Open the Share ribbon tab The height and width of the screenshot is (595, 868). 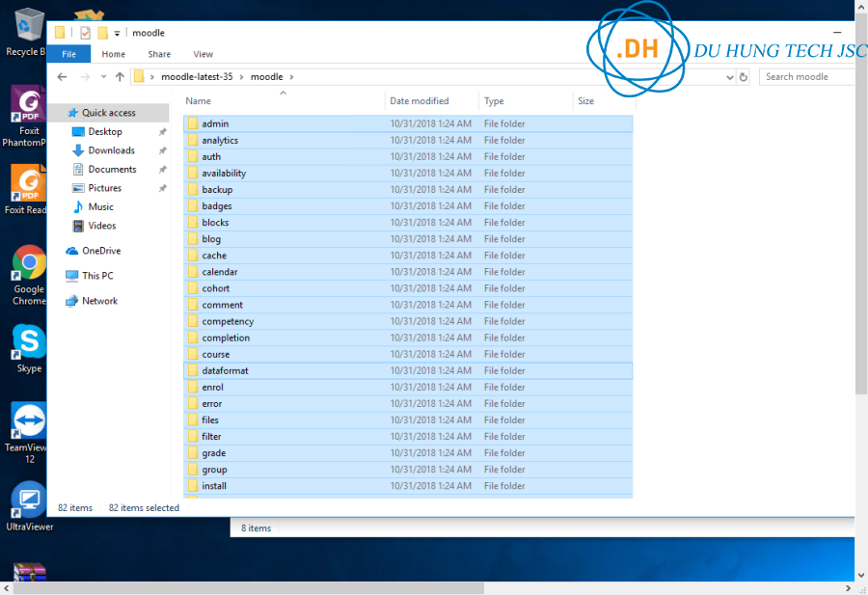[159, 54]
